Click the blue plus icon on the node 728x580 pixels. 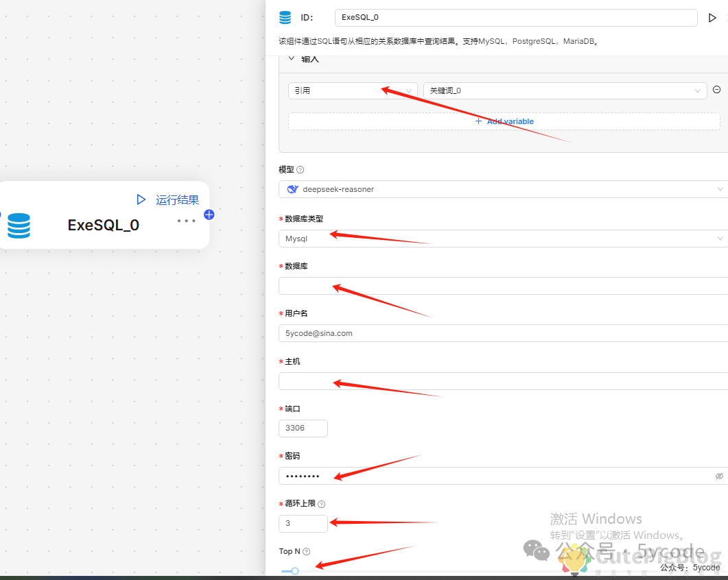pos(209,215)
